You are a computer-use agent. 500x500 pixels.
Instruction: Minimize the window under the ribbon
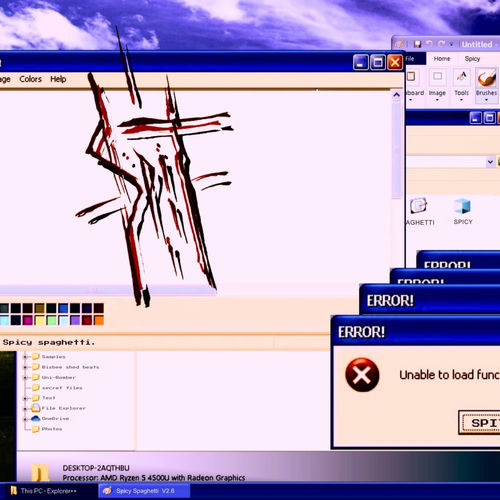click(x=476, y=118)
